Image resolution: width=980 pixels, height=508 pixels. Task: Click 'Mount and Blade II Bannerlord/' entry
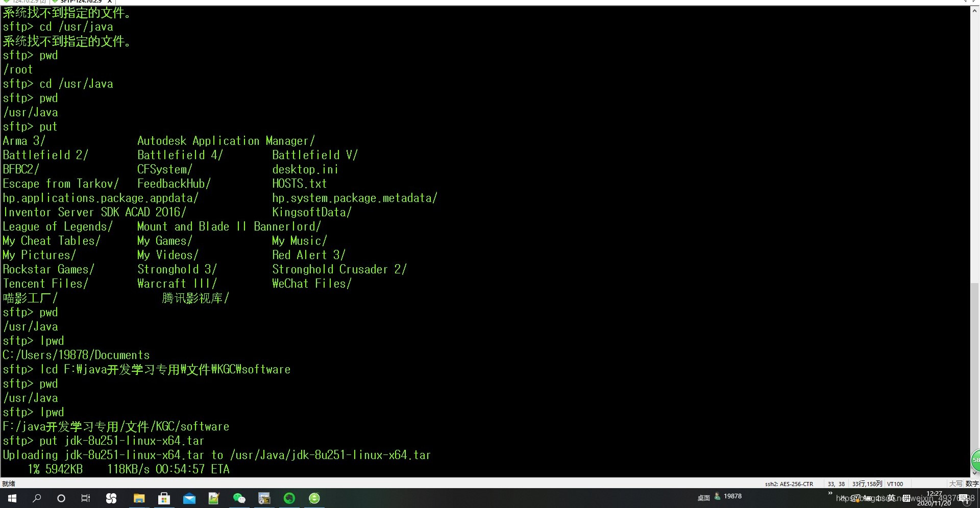pos(229,226)
